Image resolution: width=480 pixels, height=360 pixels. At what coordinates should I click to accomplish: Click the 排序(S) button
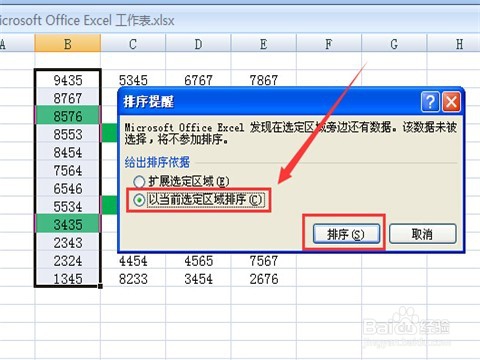coord(346,234)
